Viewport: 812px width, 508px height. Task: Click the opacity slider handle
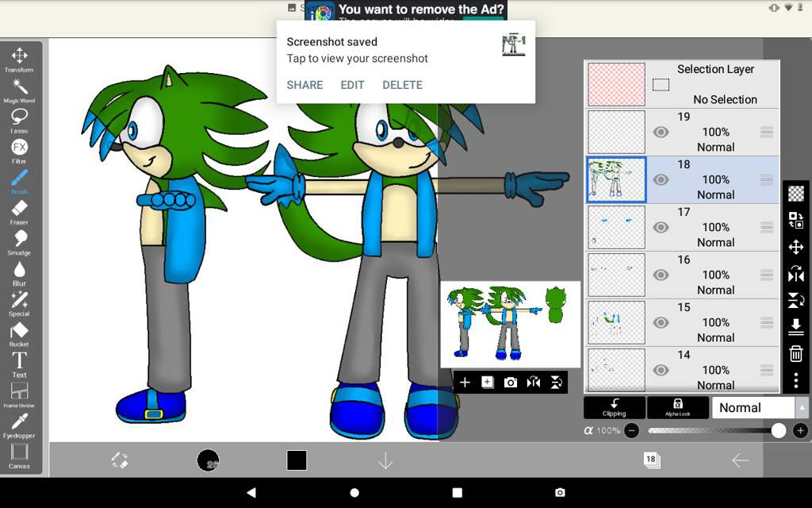[x=779, y=431]
